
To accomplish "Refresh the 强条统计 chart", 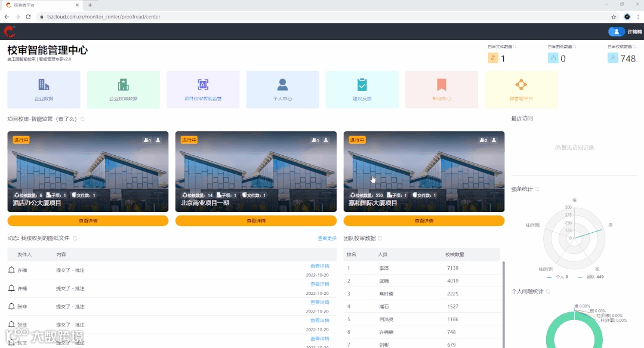I will [537, 189].
